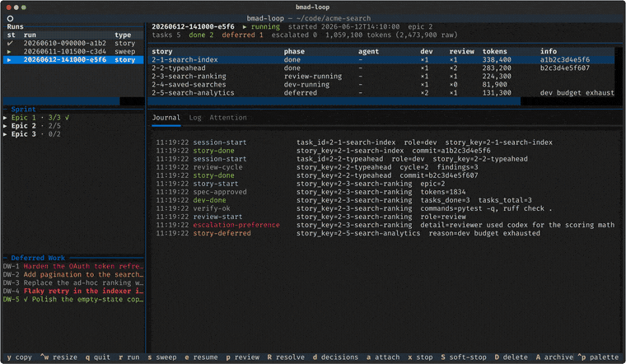Click the checkmark status of run a1b2
The width and height of the screenshot is (626, 364).
point(10,43)
